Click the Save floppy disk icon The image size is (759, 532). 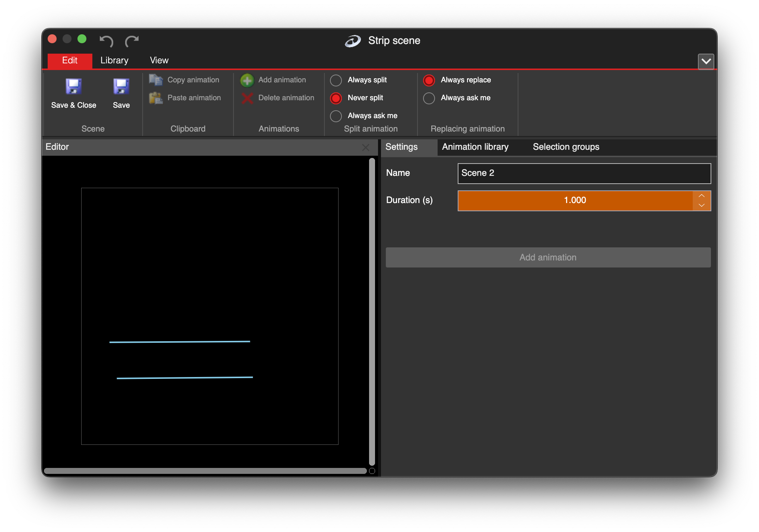(121, 86)
